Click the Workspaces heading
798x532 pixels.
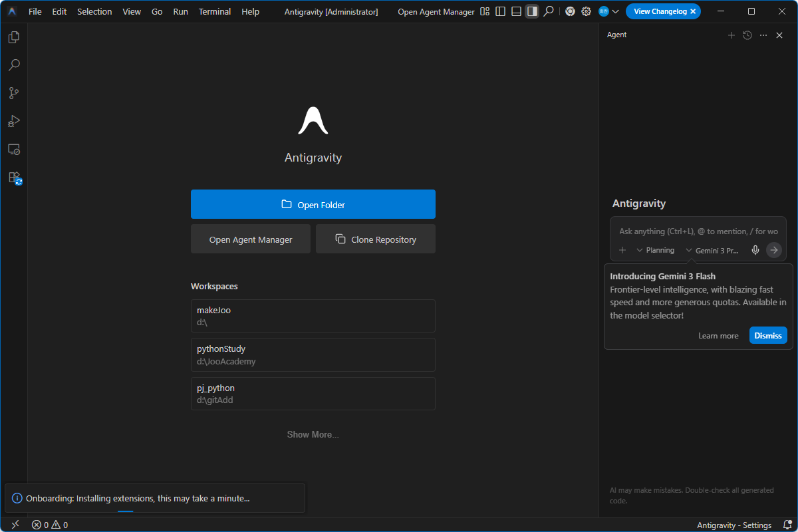point(214,287)
